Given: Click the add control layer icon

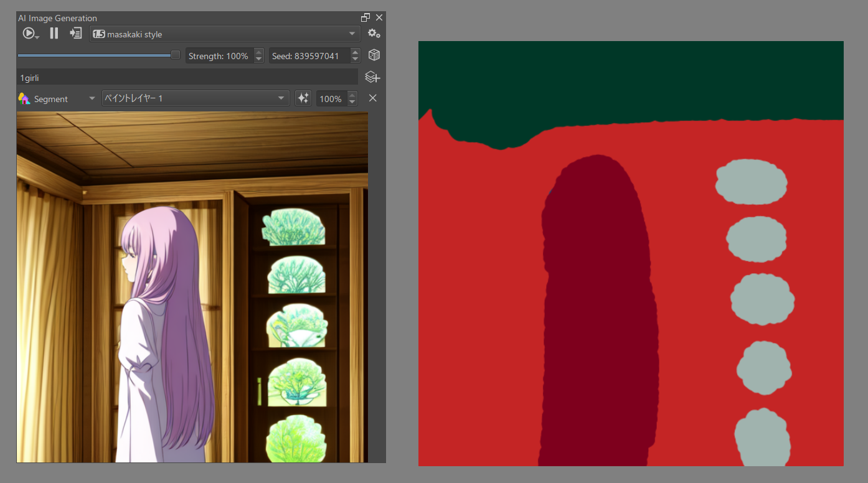Looking at the screenshot, I should tap(372, 77).
